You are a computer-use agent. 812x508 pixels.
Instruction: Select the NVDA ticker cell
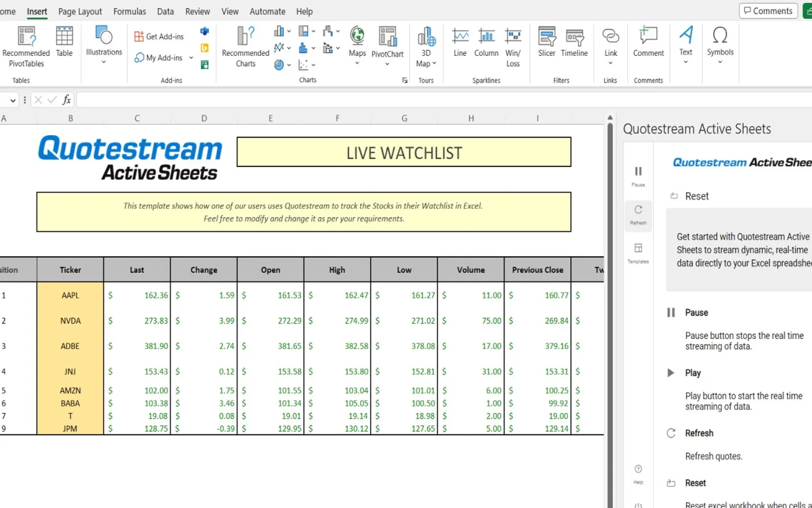(70, 321)
